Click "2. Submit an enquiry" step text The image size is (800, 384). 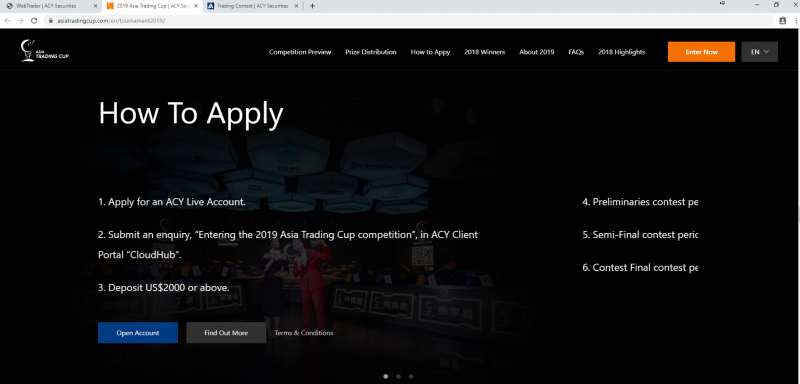click(288, 245)
